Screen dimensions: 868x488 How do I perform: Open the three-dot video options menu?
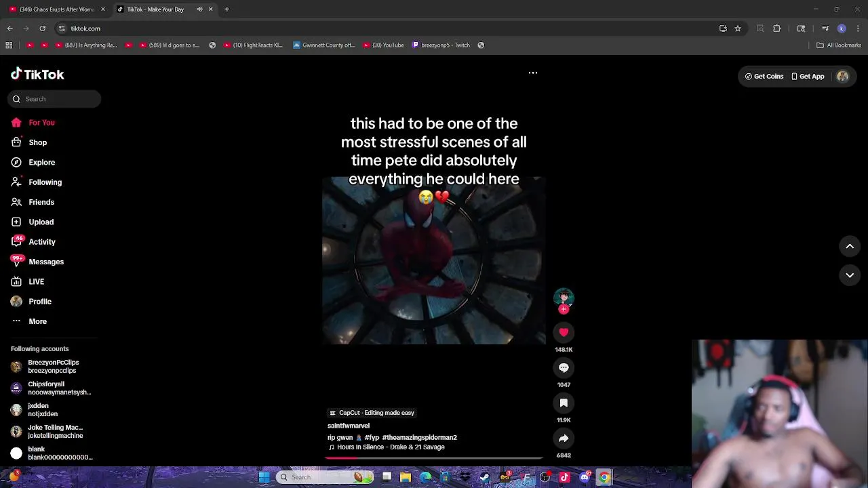point(533,73)
